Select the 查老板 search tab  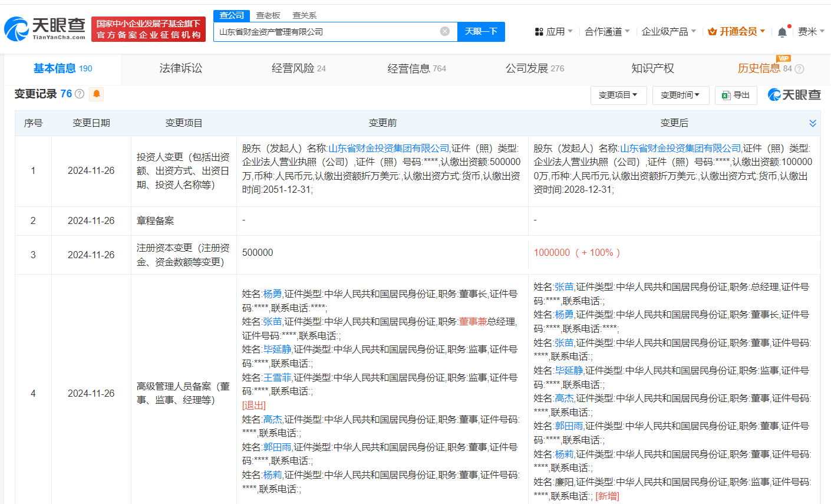pyautogui.click(x=268, y=15)
